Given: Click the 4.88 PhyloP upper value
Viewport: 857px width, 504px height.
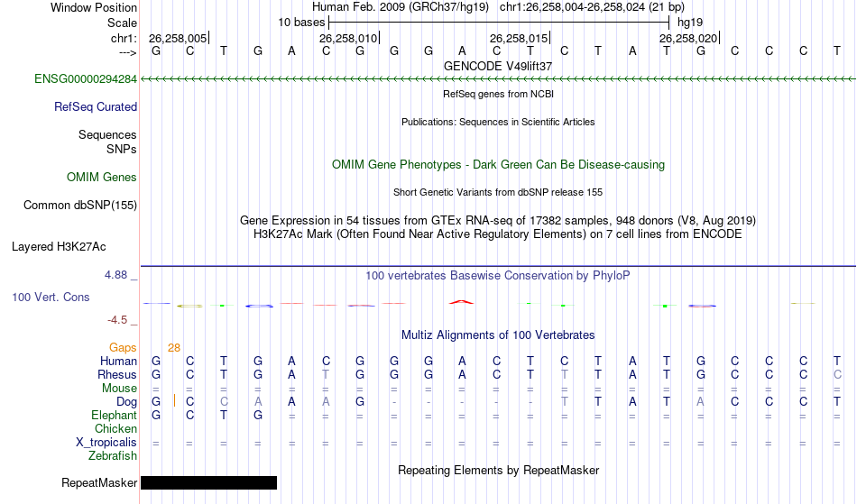Looking at the screenshot, I should point(115,275).
